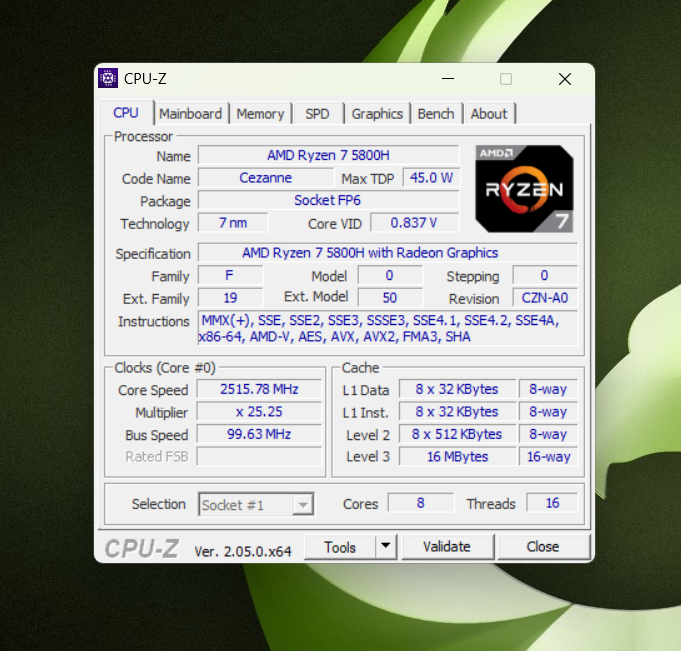
Task: Click the Core VID value '0.837 V'
Action: [x=414, y=223]
